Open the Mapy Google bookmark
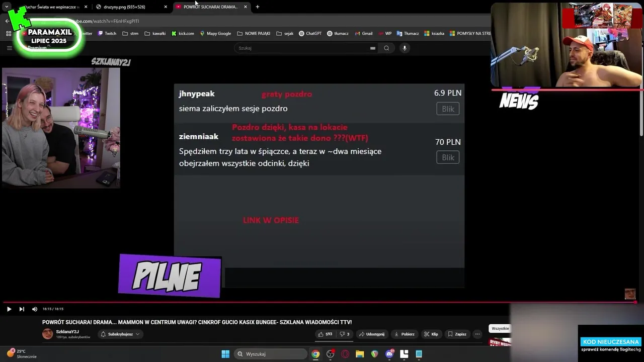 click(215, 34)
